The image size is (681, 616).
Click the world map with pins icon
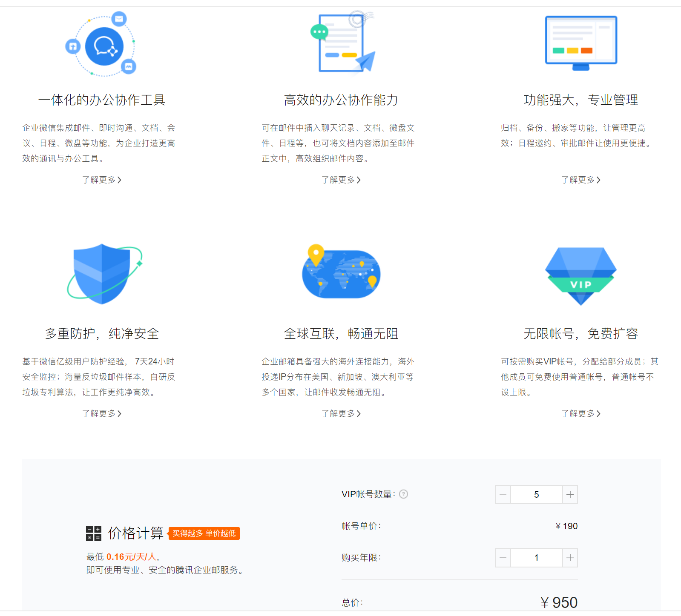(341, 272)
